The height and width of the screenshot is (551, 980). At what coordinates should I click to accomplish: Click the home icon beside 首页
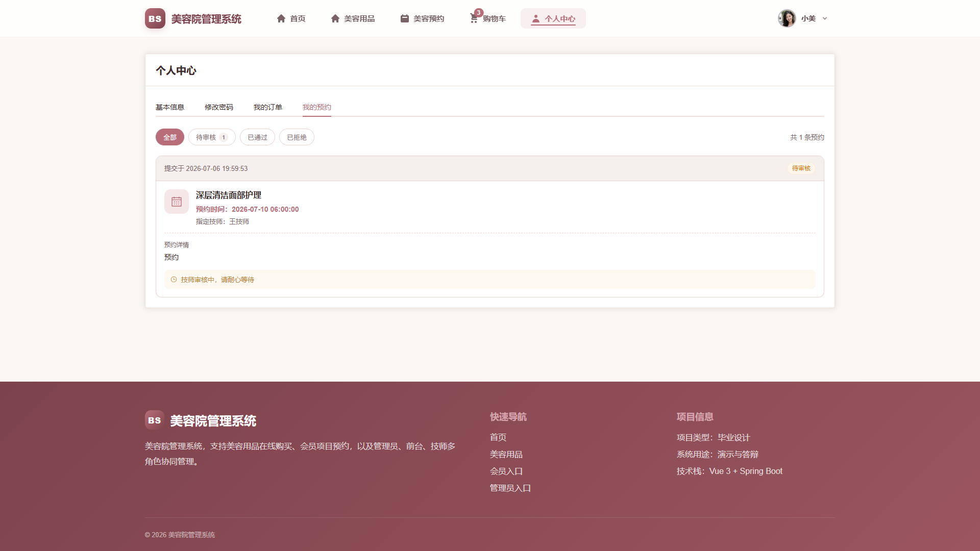click(281, 18)
